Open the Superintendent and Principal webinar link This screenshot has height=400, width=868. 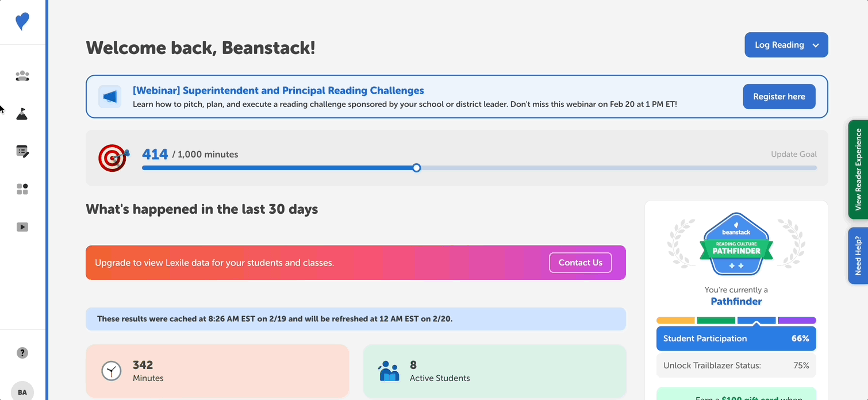coord(278,90)
